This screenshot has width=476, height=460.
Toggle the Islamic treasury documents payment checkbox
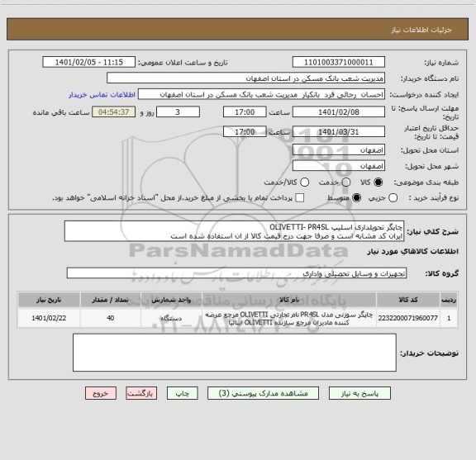pyautogui.click(x=300, y=198)
